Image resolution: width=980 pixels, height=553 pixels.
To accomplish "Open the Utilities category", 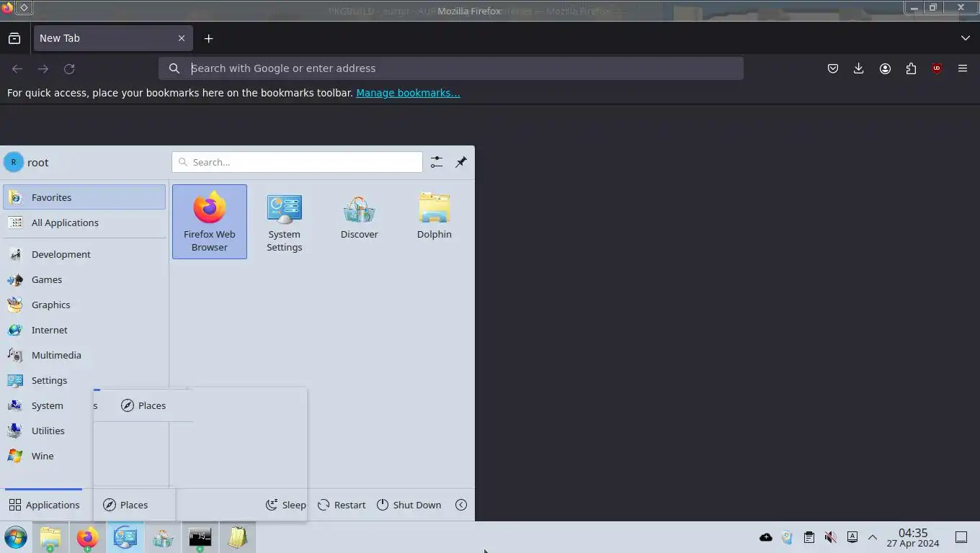I will (x=48, y=431).
